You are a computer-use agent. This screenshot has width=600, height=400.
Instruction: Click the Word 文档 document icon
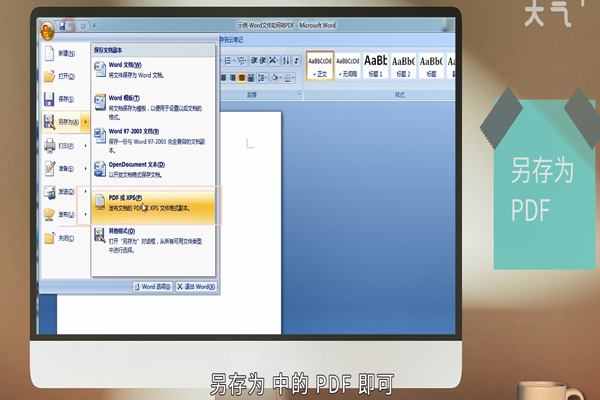pyautogui.click(x=100, y=69)
